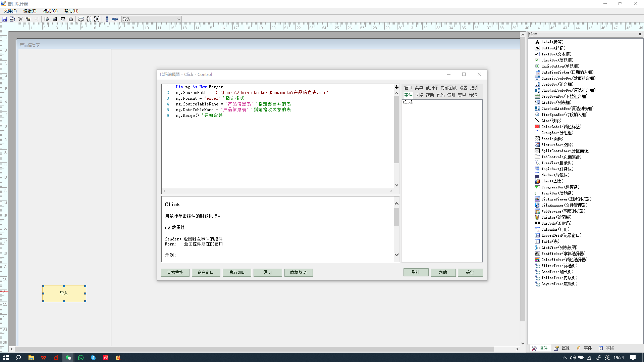This screenshot has height=362, width=644.
Task: Switch to the 变量 tab
Action: point(462,95)
